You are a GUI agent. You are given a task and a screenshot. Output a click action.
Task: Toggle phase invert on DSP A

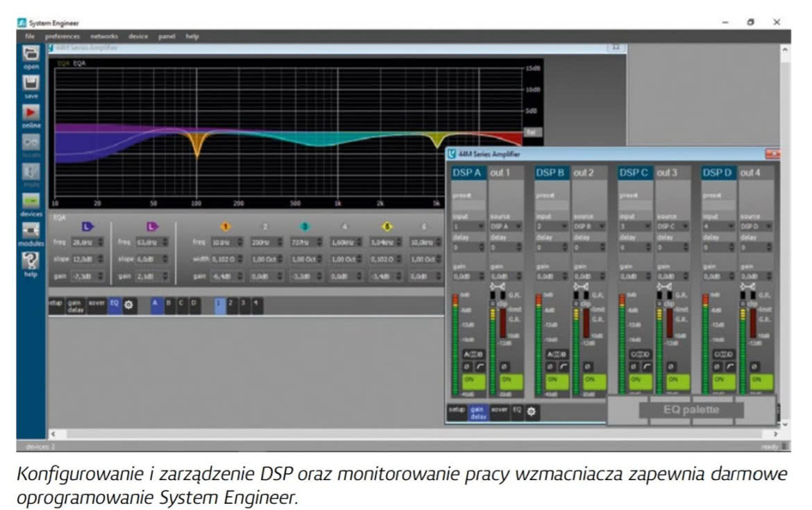click(x=466, y=366)
